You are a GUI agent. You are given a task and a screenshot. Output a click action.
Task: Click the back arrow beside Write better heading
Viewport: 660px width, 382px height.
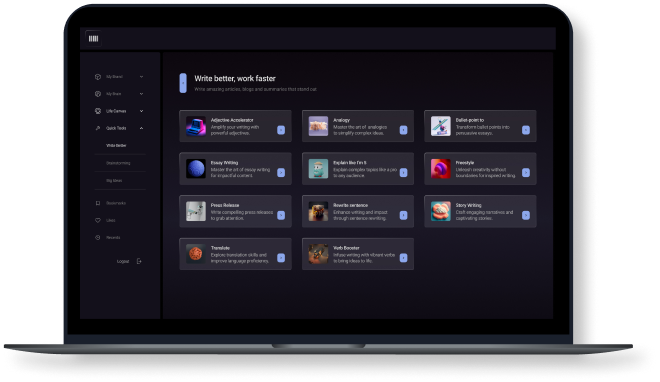point(183,83)
